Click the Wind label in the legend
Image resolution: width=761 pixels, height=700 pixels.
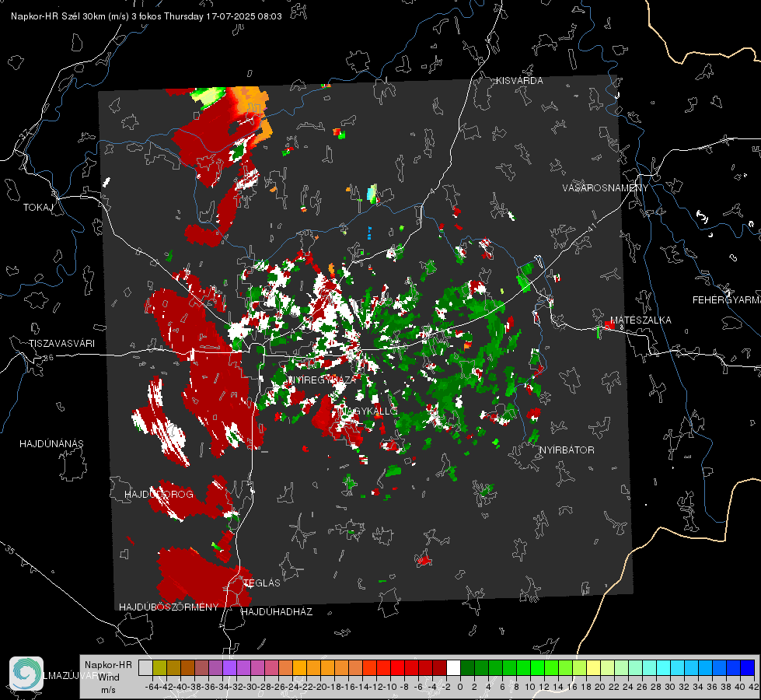pyautogui.click(x=109, y=677)
